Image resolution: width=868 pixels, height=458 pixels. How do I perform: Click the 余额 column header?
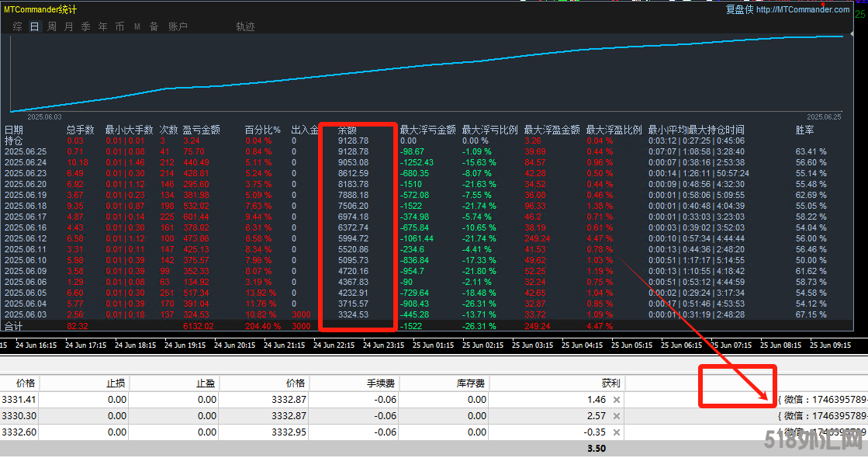(x=347, y=130)
